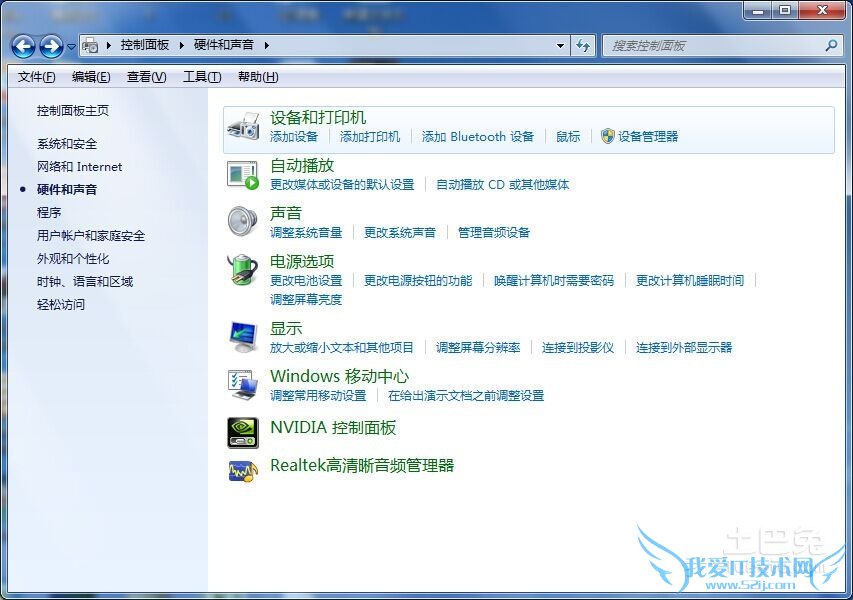Open the 工具(T) menu
The width and height of the screenshot is (853, 600).
point(202,77)
